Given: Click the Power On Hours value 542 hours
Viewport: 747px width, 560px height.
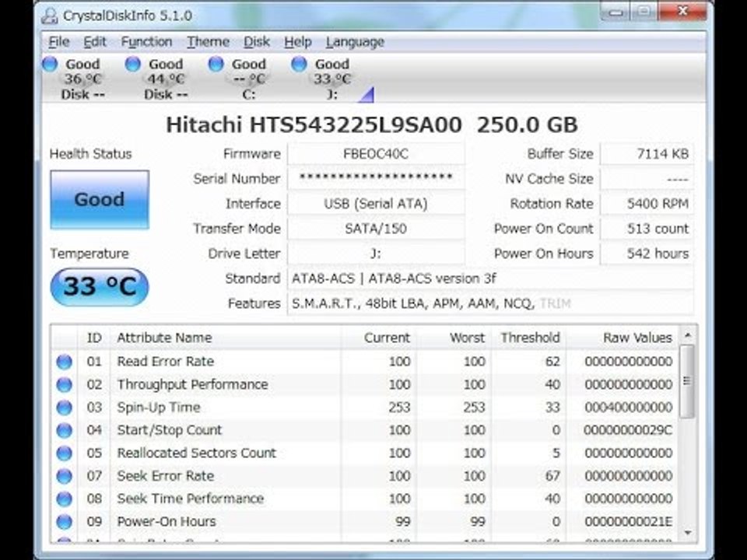Looking at the screenshot, I should (x=647, y=254).
